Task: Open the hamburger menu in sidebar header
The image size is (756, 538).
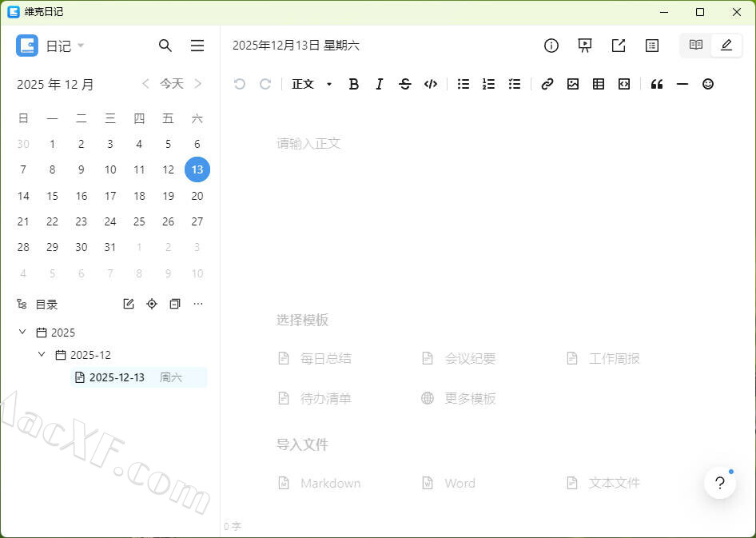Action: pos(197,46)
